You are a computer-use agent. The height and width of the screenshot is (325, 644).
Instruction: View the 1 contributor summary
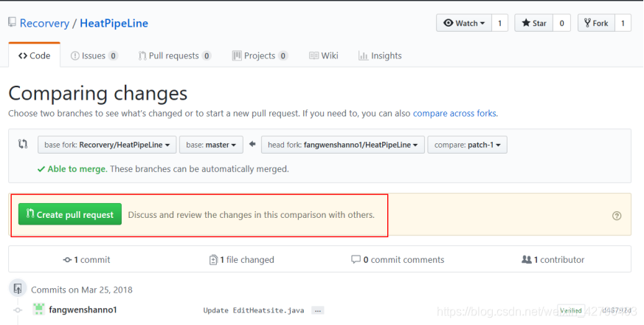[553, 259]
